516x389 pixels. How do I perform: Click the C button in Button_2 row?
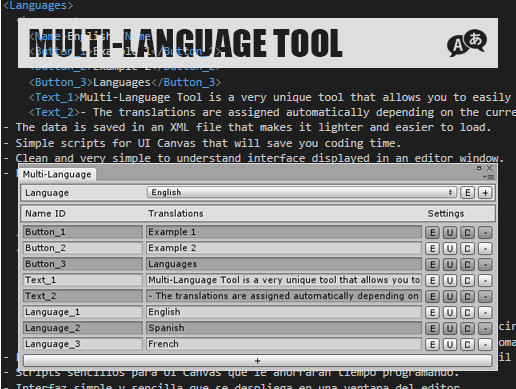click(x=467, y=248)
